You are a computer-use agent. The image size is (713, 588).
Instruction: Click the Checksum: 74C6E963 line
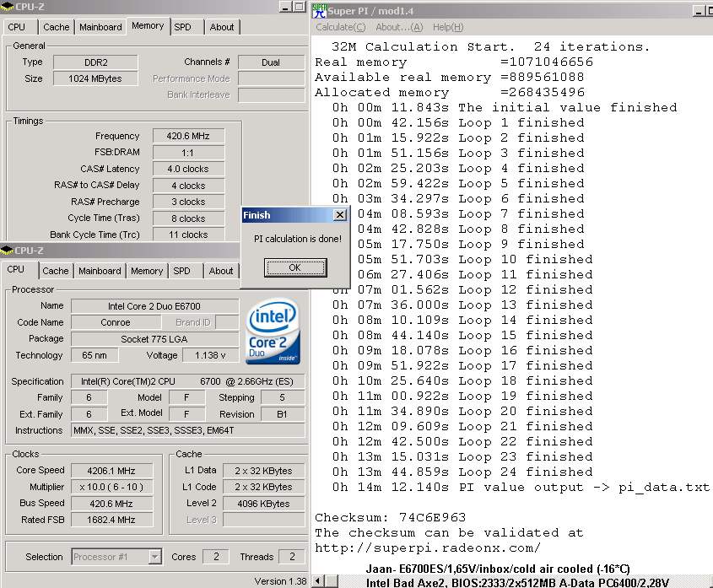pos(390,517)
